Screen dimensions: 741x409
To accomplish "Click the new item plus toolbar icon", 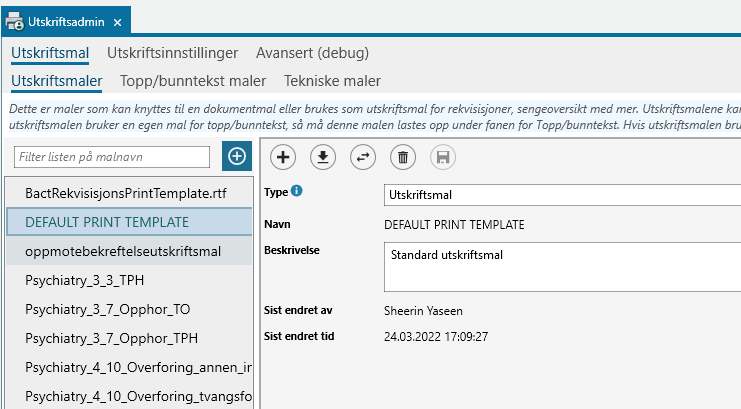I will click(x=283, y=156).
